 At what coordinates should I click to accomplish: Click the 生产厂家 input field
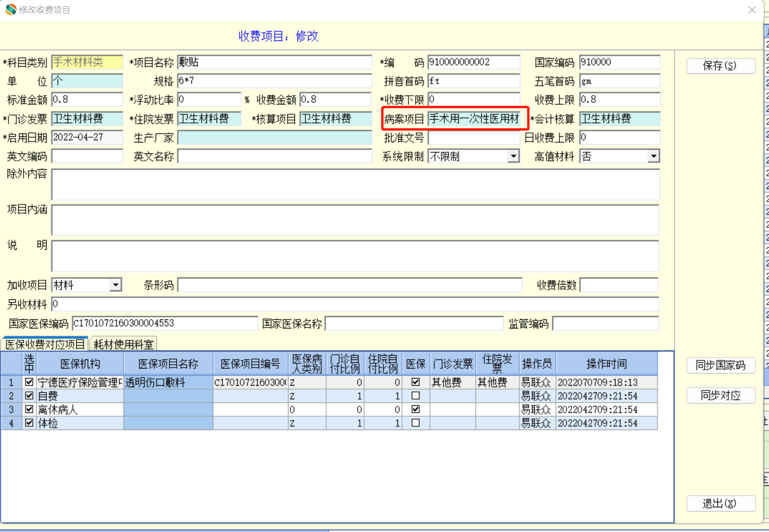[x=275, y=138]
